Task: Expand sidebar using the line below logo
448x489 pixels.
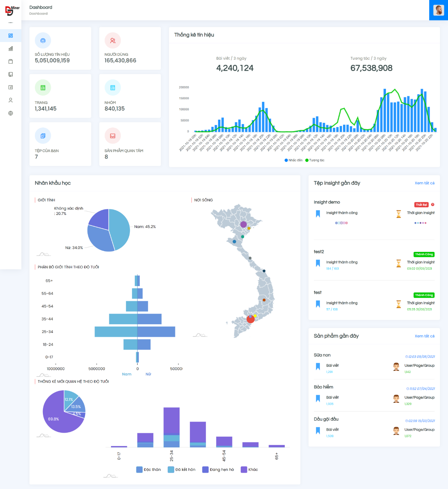Action: (11, 23)
